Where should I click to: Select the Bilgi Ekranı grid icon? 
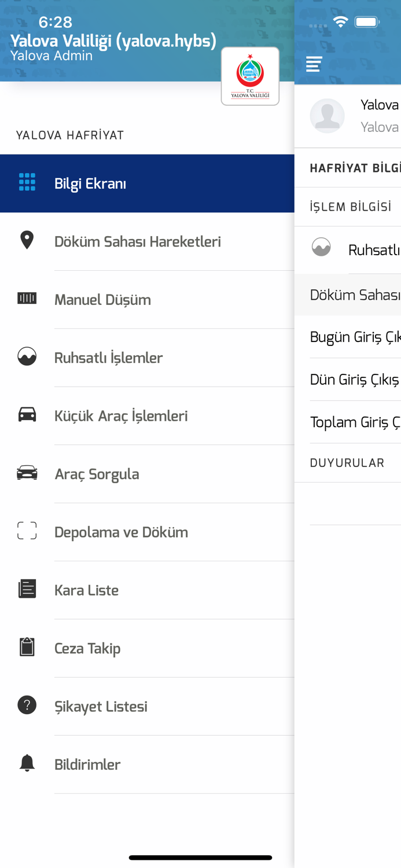[27, 182]
